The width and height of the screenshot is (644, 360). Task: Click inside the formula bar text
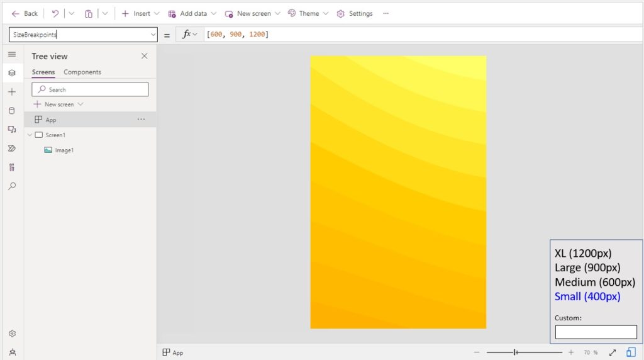(237, 35)
